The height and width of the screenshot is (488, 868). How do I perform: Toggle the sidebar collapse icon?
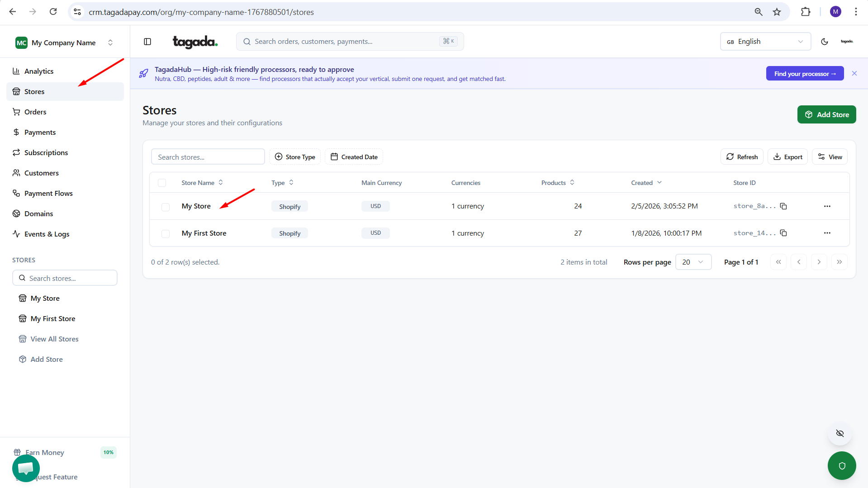tap(147, 42)
